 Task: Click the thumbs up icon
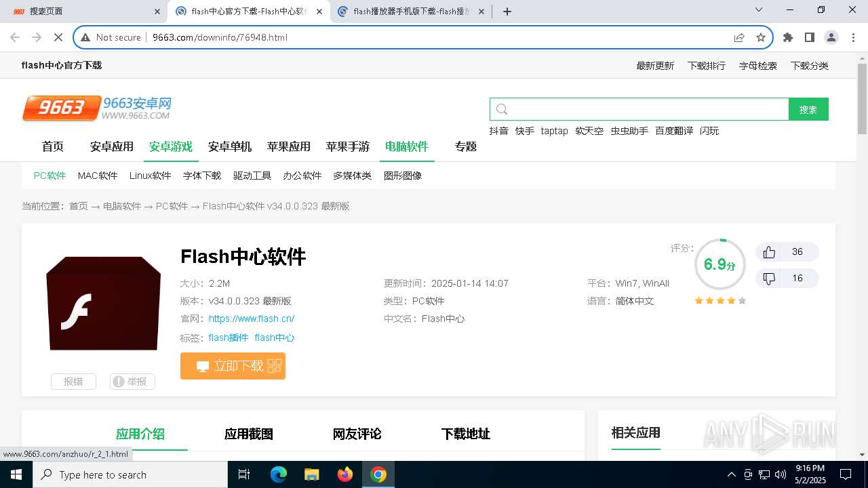coord(769,252)
